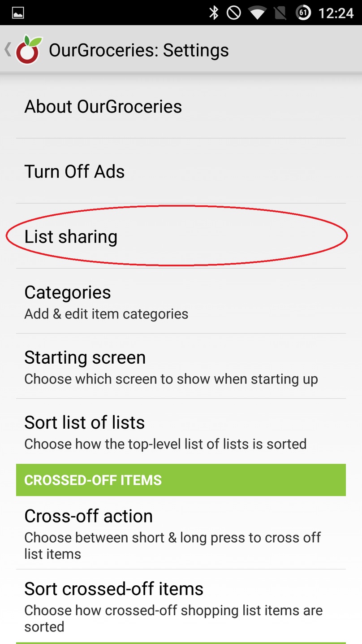Tap the do-not-disturb circle icon
The width and height of the screenshot is (362, 644).
click(234, 13)
